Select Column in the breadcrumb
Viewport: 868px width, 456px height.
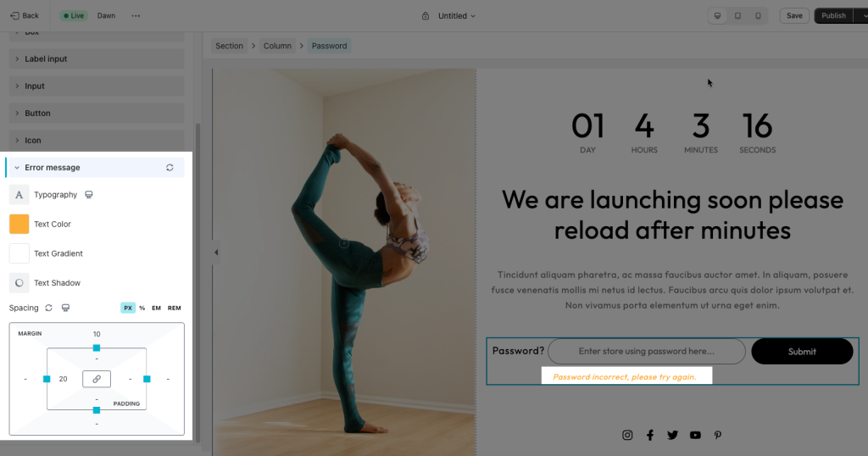[277, 46]
